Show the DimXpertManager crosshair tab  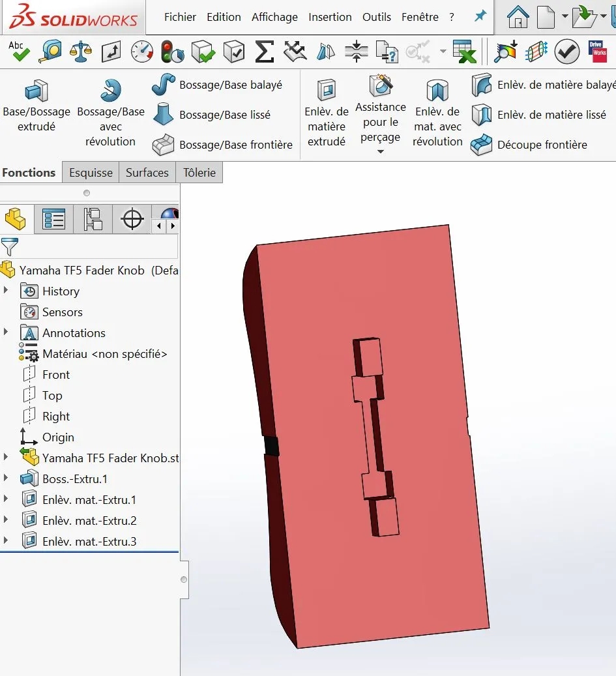[x=132, y=219]
